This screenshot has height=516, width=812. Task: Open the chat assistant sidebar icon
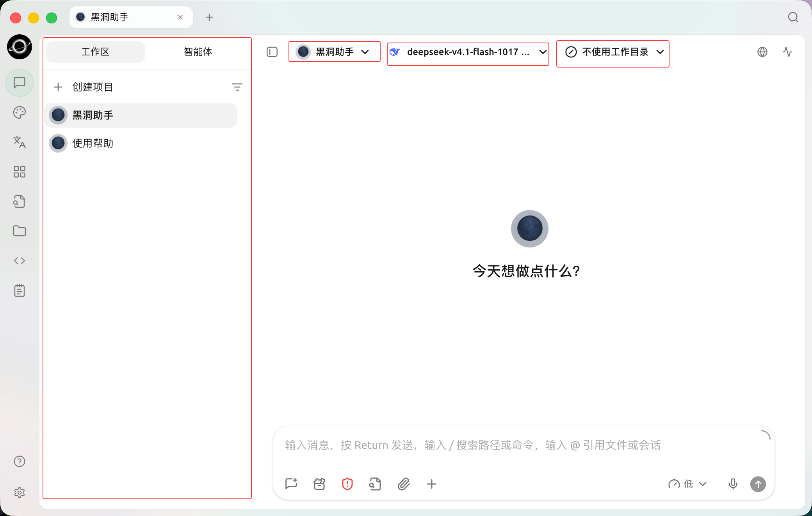tap(20, 83)
